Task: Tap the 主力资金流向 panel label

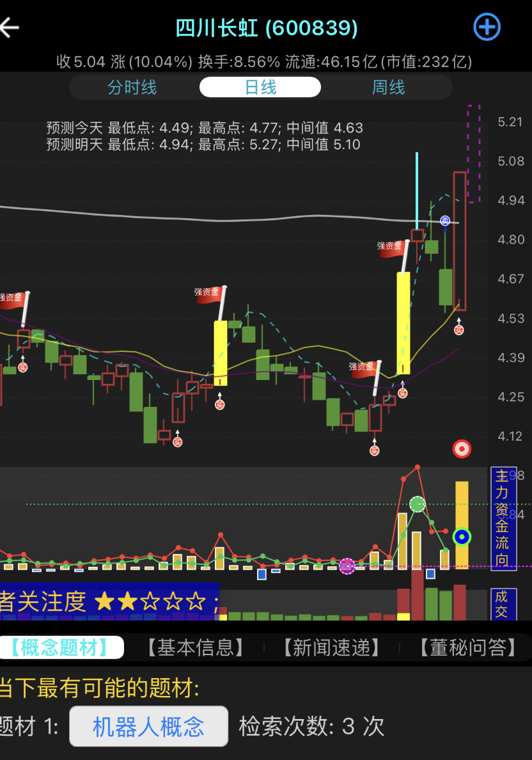Action: coord(503,518)
